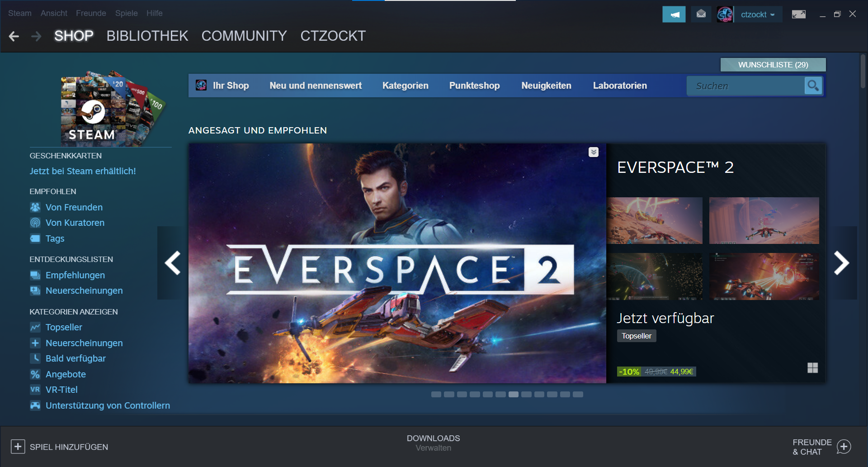The image size is (868, 467).
Task: Open the Laboratorien tab
Action: pos(620,86)
